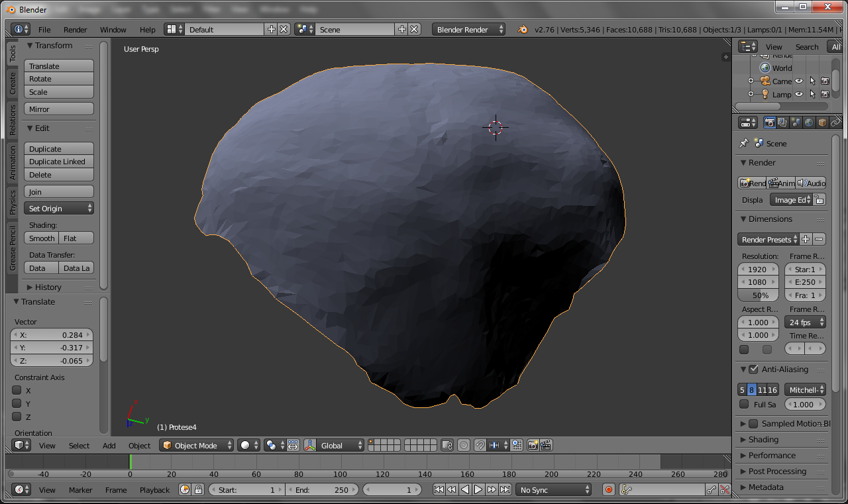Click the Mirror button

(59, 109)
